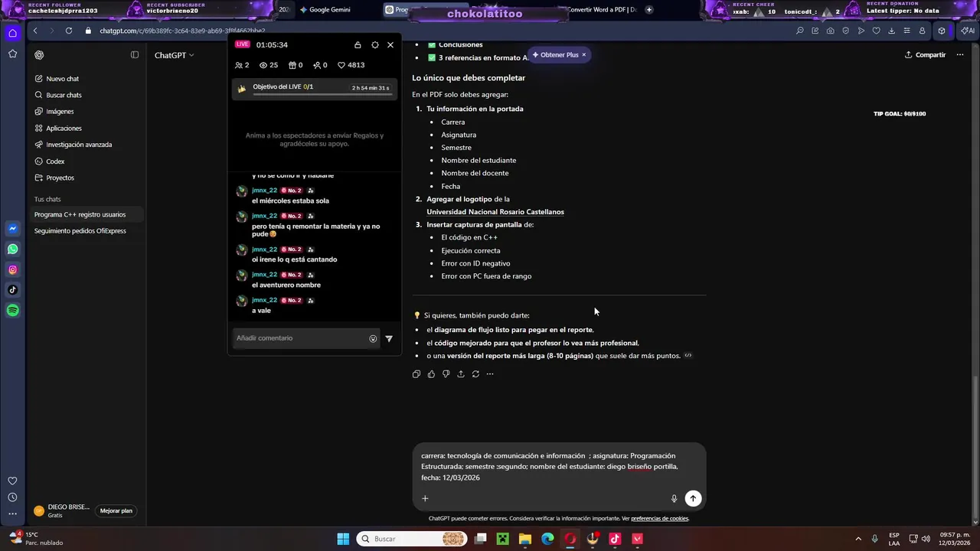Activate the voice dictation microphone
The height and width of the screenshot is (551, 980).
[674, 499]
